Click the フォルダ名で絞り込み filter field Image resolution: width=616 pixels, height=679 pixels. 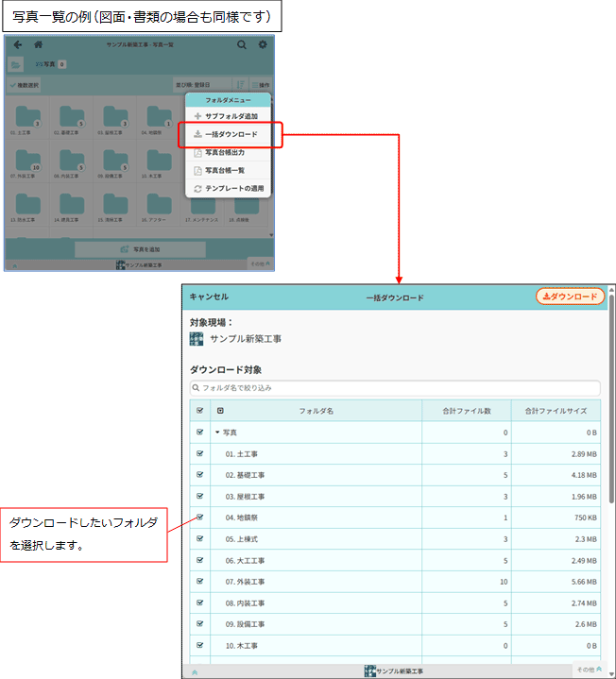[x=395, y=387]
